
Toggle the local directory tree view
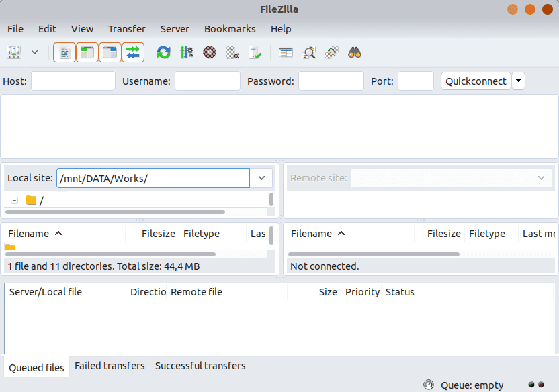[87, 52]
